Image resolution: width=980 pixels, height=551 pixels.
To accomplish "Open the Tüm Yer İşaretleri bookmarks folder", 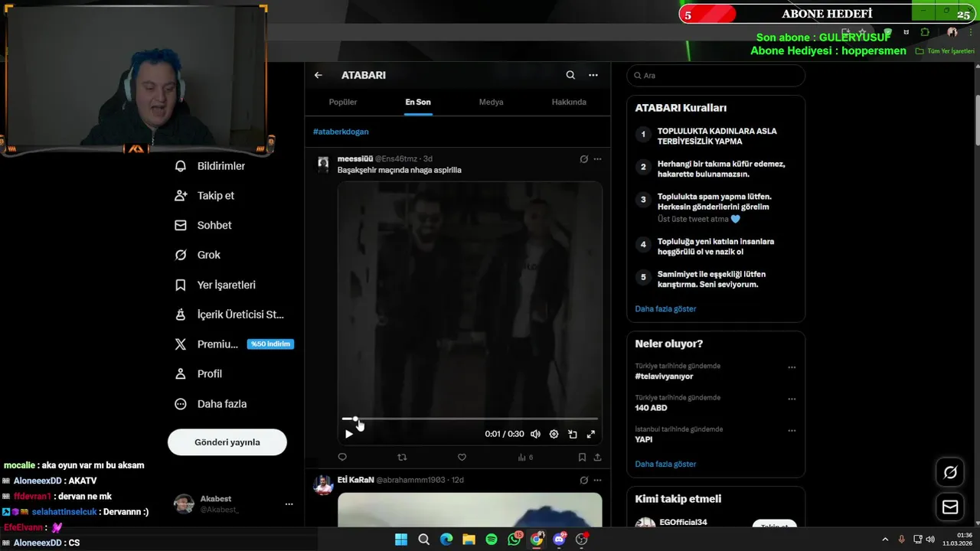I will tap(945, 51).
